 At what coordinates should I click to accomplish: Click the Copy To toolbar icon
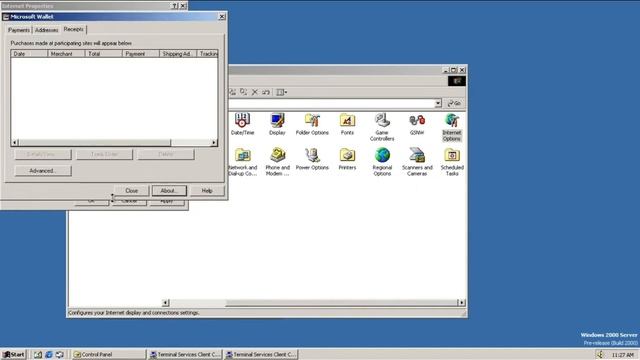(x=243, y=92)
